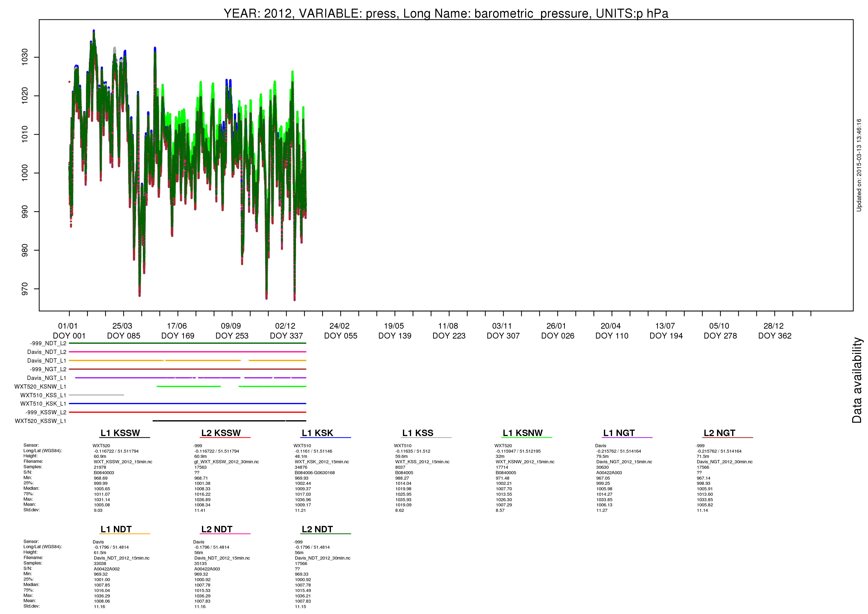Select the '02/12 DOY 337' x-axis label
The height and width of the screenshot is (614, 868).
point(286,331)
